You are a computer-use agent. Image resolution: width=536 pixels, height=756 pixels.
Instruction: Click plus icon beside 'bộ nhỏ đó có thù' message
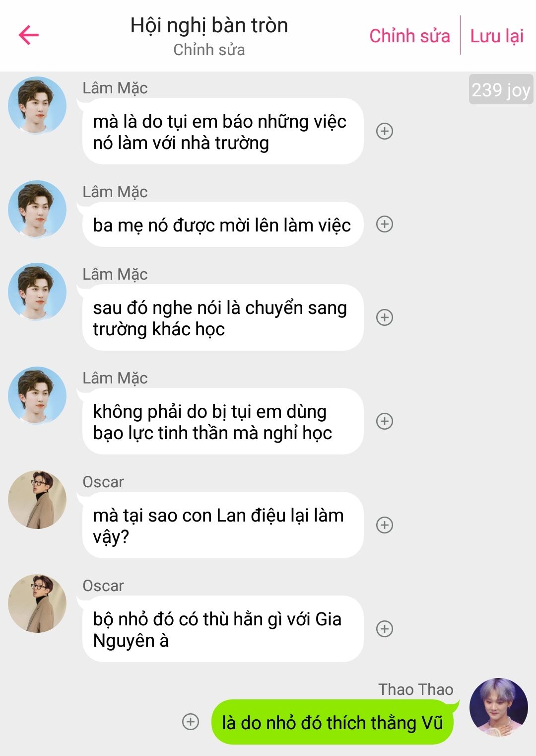pyautogui.click(x=385, y=629)
